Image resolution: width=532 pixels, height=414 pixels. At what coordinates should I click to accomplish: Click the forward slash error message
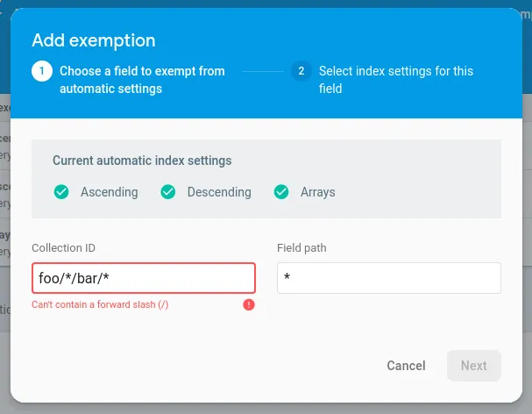click(100, 304)
